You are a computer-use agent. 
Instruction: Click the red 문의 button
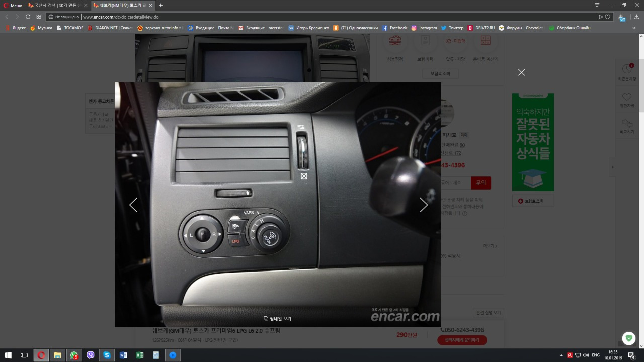click(x=481, y=183)
